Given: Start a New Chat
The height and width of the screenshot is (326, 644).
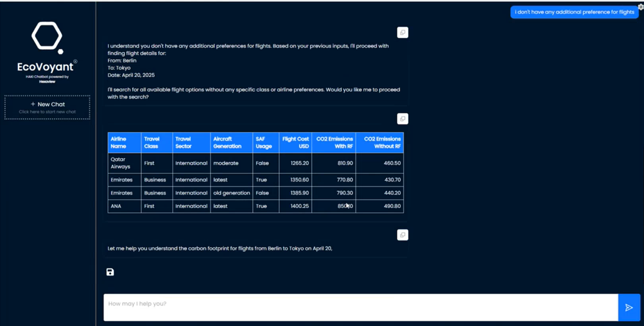Looking at the screenshot, I should [x=47, y=107].
